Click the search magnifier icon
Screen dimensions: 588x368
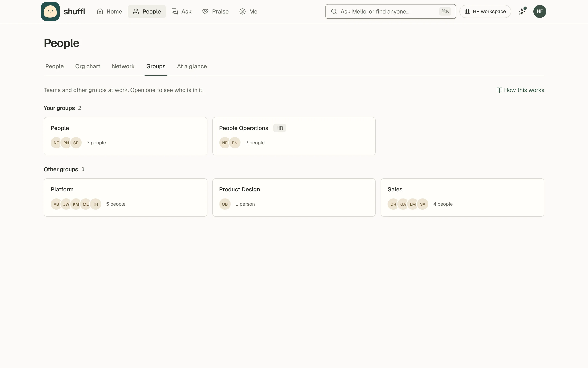pos(334,11)
